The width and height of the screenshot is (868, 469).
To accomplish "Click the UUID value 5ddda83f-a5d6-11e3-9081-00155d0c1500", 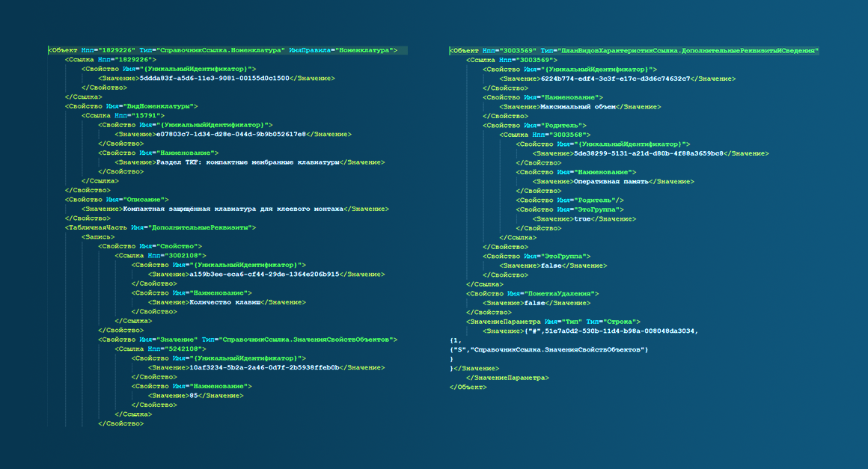I will pyautogui.click(x=214, y=79).
